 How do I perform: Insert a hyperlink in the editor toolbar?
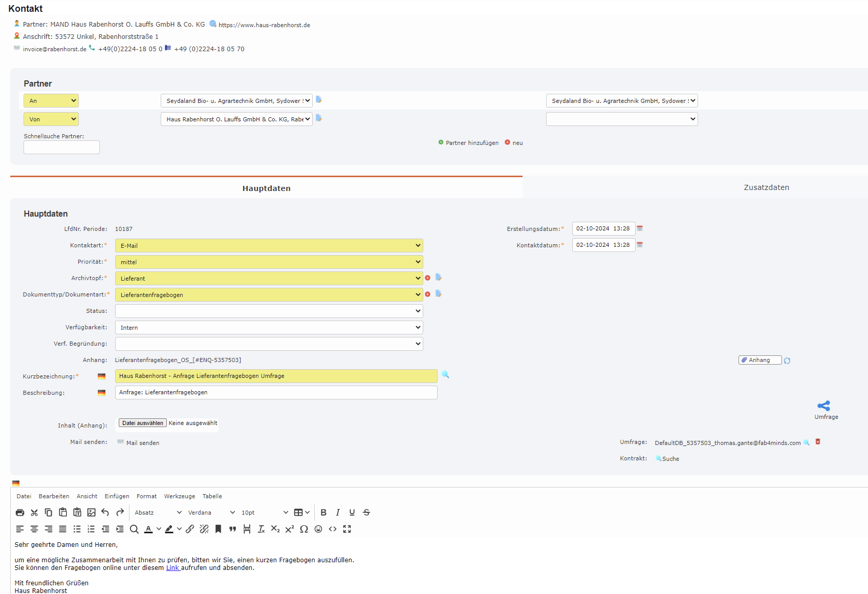(190, 529)
